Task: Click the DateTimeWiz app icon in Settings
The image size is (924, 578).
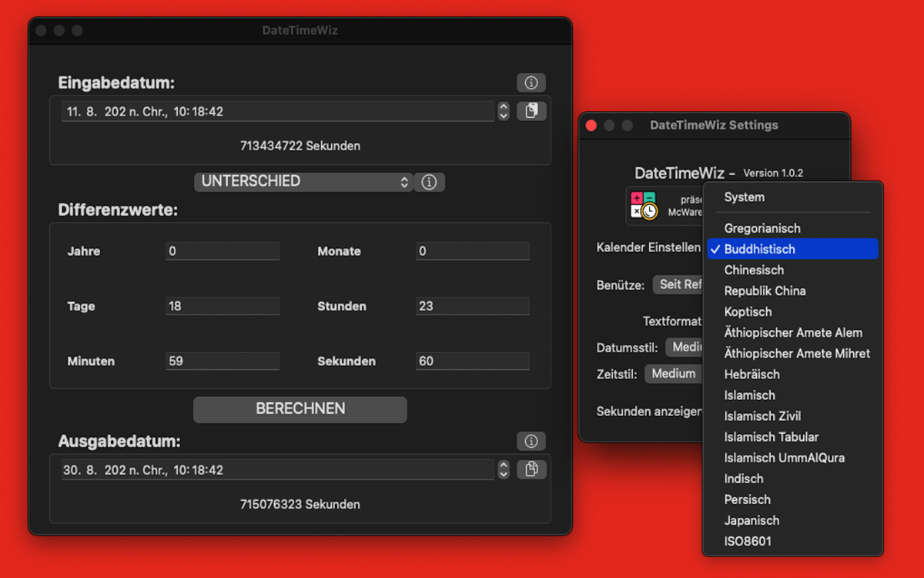Action: (644, 206)
